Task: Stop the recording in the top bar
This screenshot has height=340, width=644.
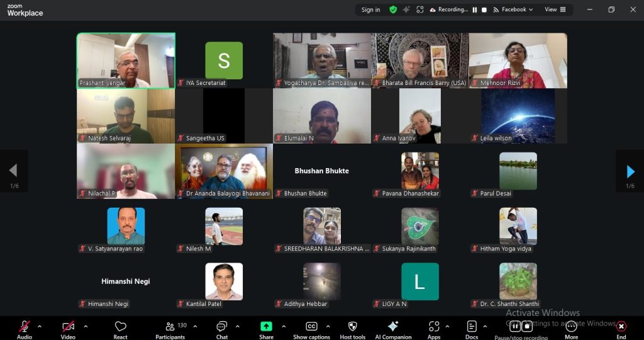Action: (484, 9)
